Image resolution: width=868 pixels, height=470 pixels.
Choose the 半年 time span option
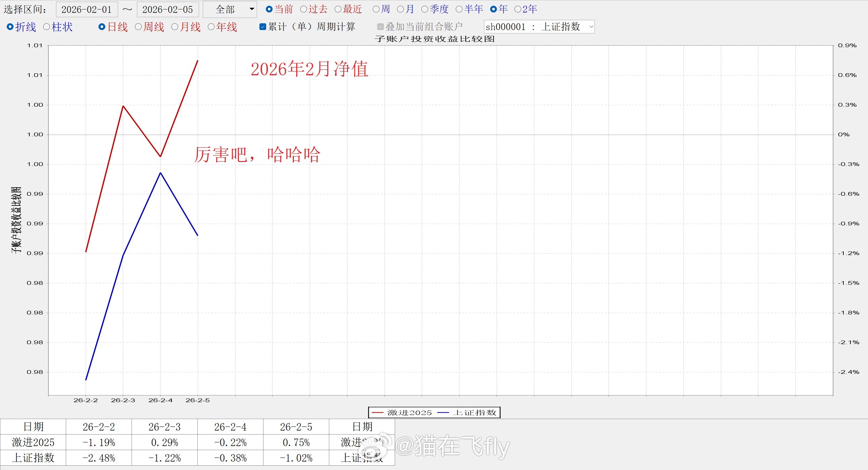459,9
